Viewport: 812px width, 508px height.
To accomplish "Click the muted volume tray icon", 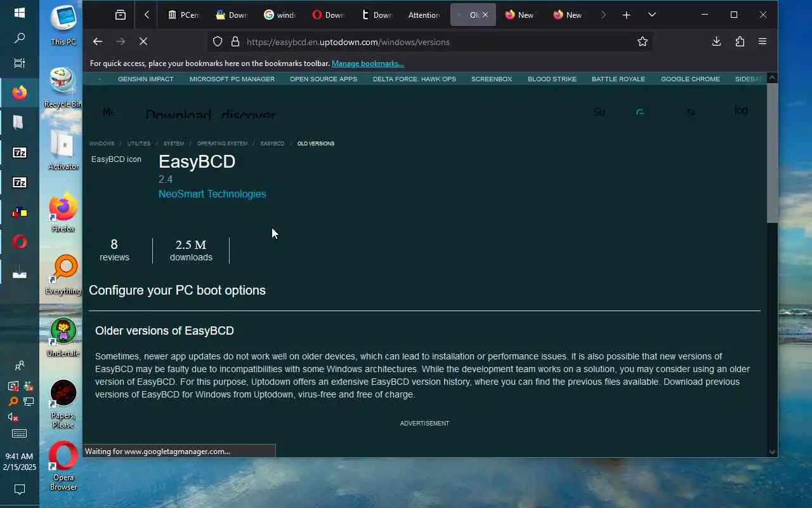I will click(13, 417).
